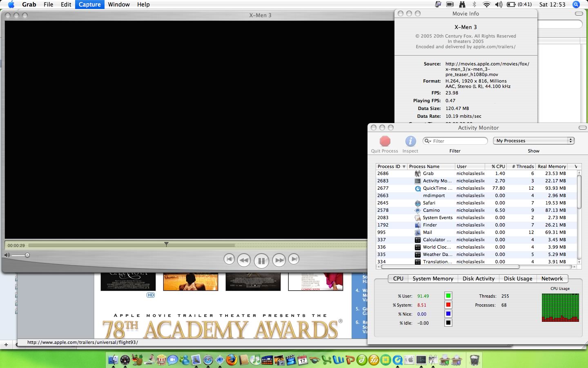
Task: Open iCal from the Dock
Action: coord(303,360)
